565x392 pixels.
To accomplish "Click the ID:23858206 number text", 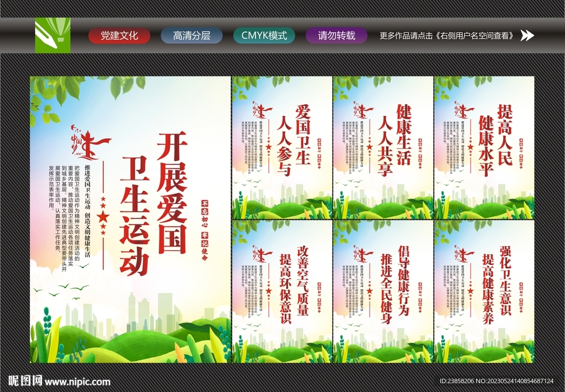I will [x=457, y=381].
